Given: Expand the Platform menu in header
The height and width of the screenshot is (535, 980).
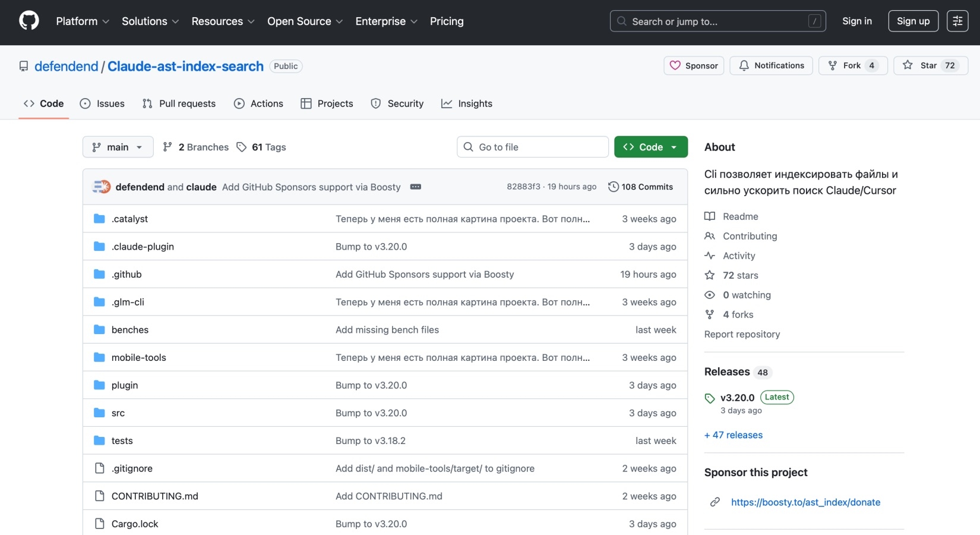Looking at the screenshot, I should [x=83, y=21].
